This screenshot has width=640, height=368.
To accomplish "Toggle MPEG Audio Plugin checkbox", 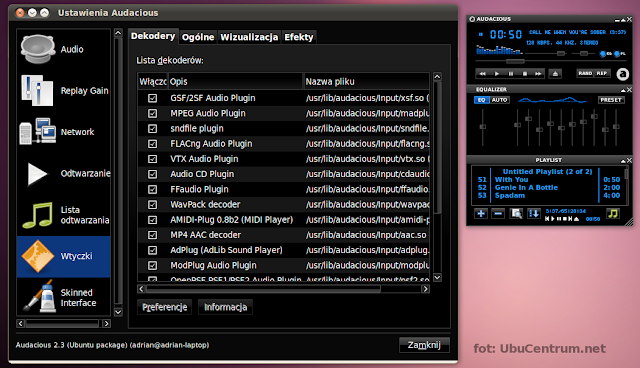I will click(x=153, y=113).
